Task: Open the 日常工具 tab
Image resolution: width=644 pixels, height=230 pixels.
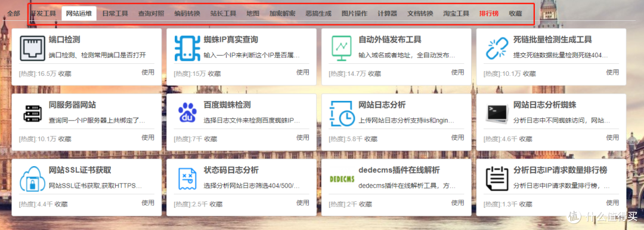Action: click(x=115, y=13)
